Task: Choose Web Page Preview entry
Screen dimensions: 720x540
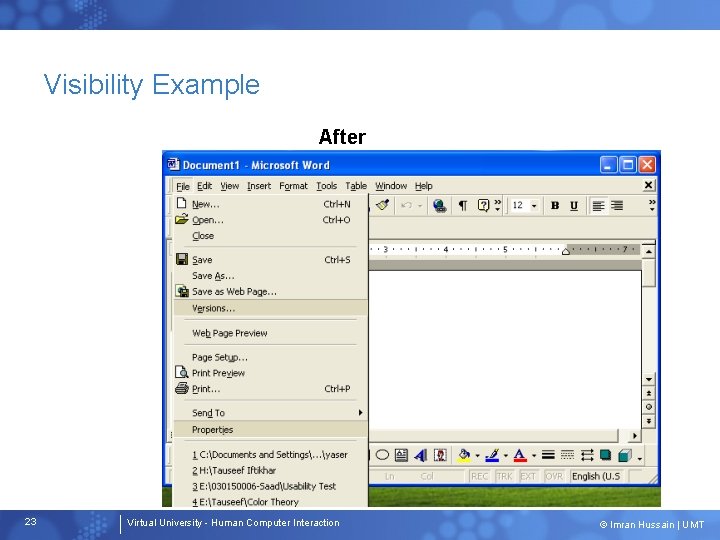Action: click(x=270, y=333)
